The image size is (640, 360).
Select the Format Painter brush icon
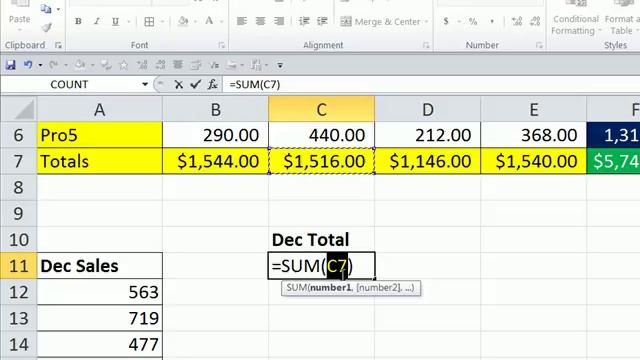pos(47,27)
